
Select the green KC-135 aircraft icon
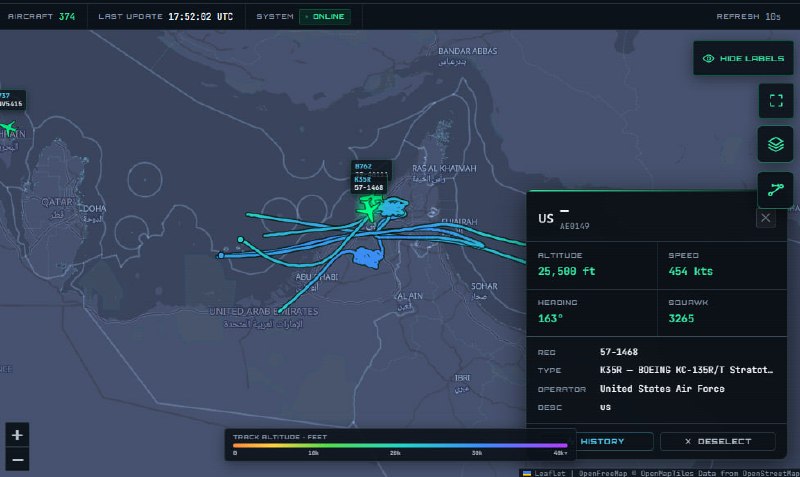point(368,209)
